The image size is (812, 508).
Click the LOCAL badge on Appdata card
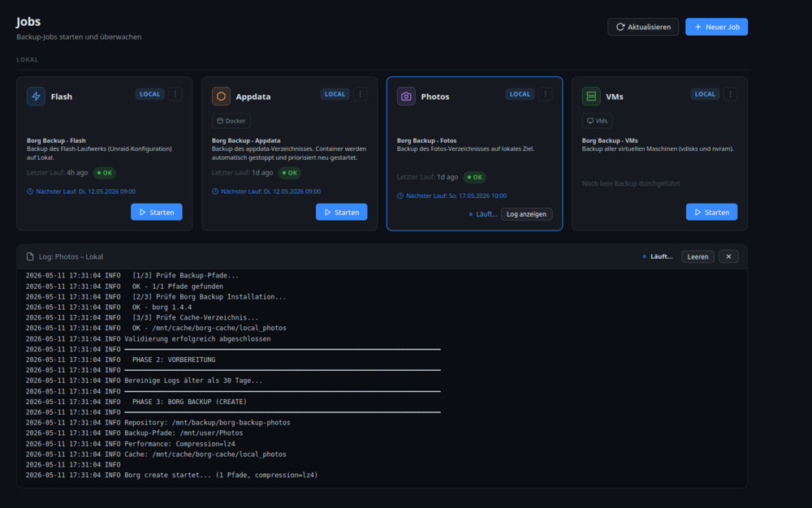coord(335,94)
